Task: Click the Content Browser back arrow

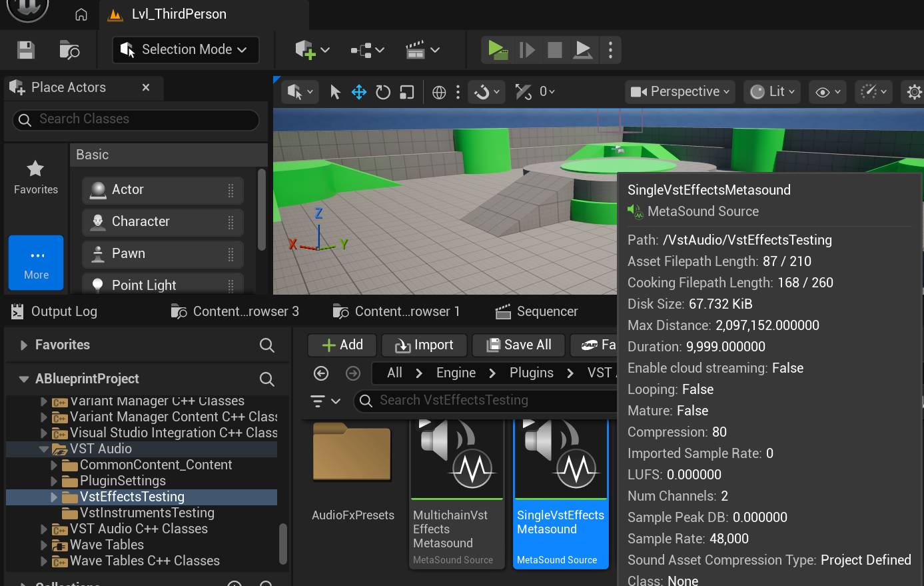Action: coord(321,373)
